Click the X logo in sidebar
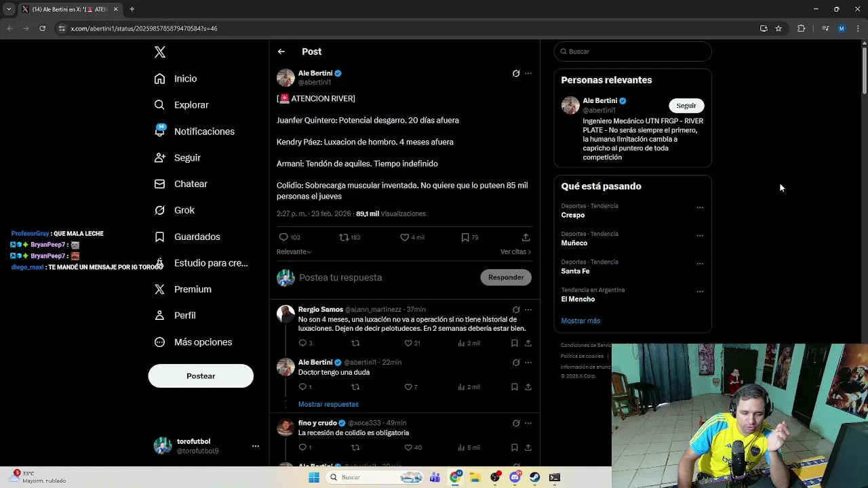The width and height of the screenshot is (868, 488). pyautogui.click(x=160, y=52)
